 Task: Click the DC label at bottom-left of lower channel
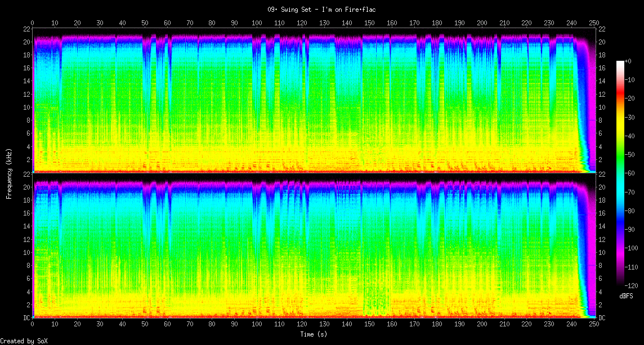pyautogui.click(x=26, y=317)
